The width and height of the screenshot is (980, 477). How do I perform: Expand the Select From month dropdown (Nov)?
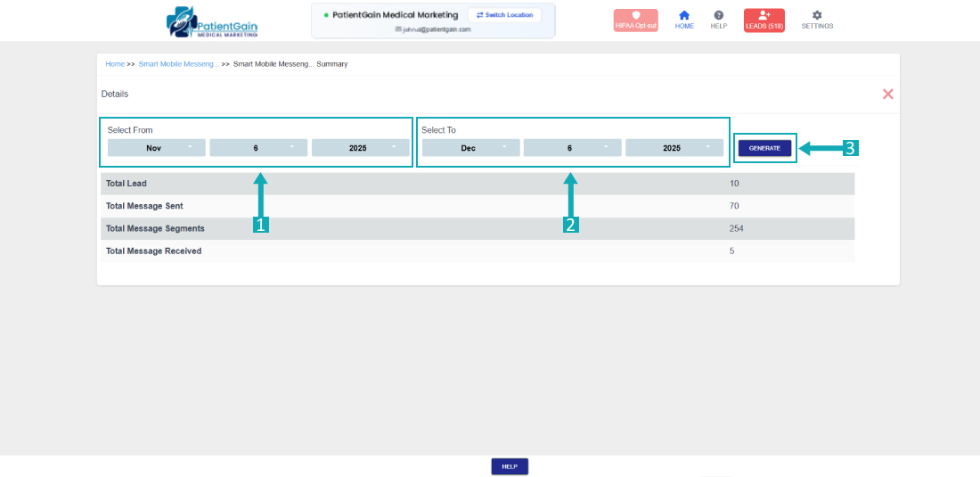click(x=157, y=148)
